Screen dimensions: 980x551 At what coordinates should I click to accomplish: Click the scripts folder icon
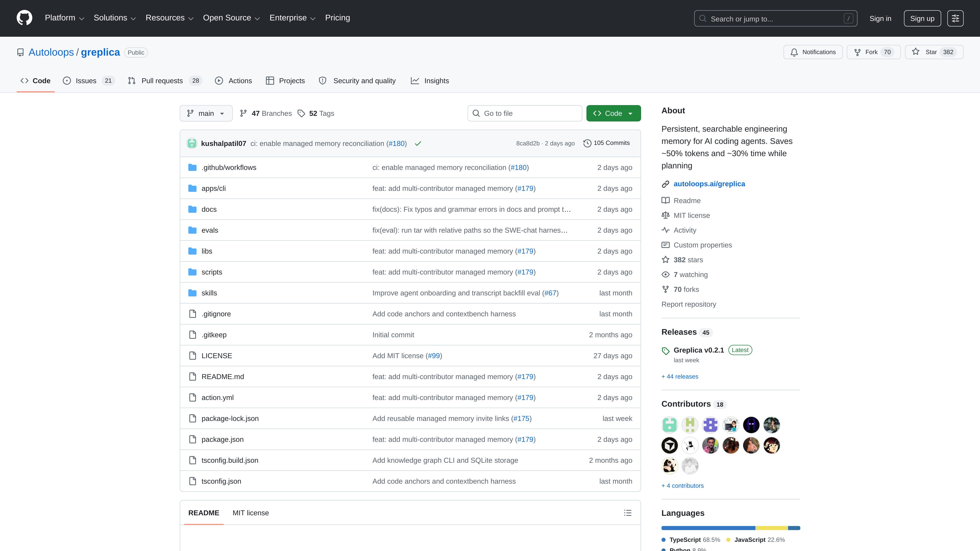(x=192, y=272)
